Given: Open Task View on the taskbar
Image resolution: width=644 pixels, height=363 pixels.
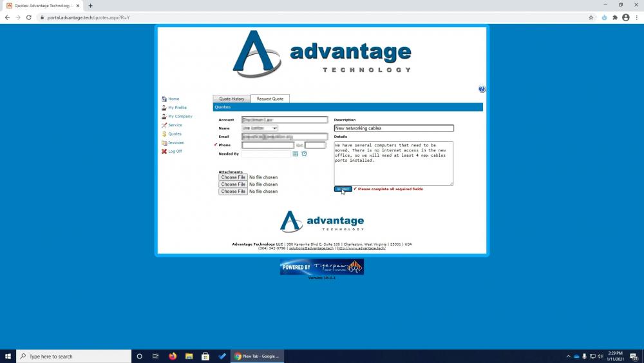Looking at the screenshot, I should point(155,356).
